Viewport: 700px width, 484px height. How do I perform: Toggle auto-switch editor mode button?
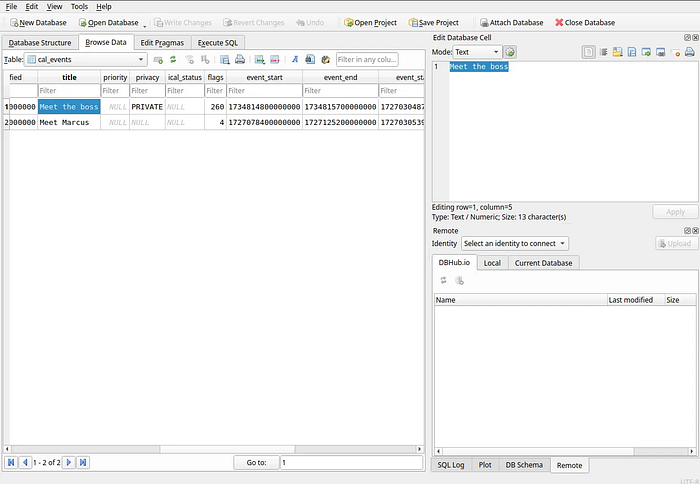click(510, 52)
